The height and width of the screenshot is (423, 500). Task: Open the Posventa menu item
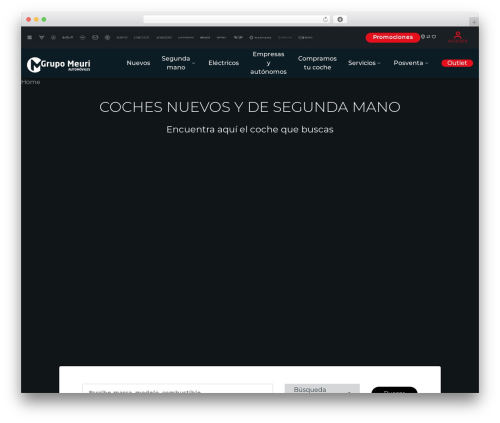point(408,63)
